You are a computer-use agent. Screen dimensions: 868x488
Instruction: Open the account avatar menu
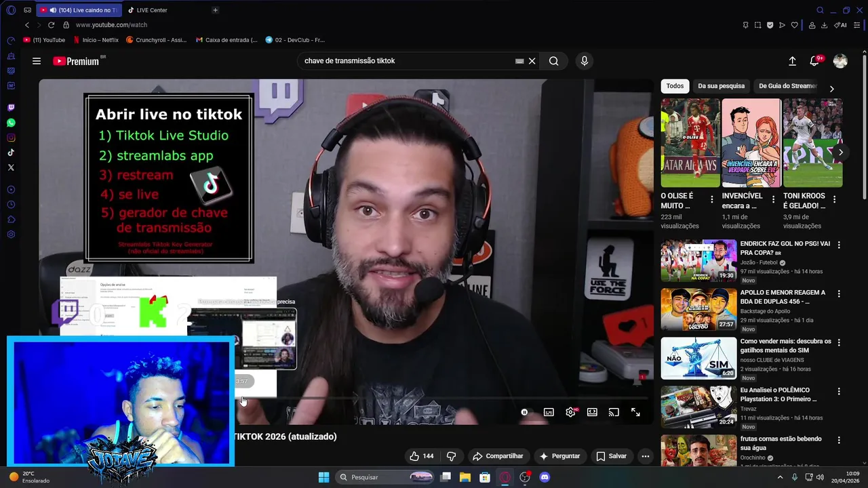pyautogui.click(x=840, y=61)
